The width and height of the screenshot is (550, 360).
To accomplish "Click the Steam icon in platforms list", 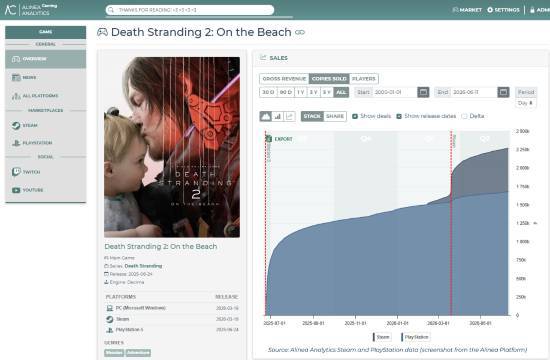I will click(109, 319).
